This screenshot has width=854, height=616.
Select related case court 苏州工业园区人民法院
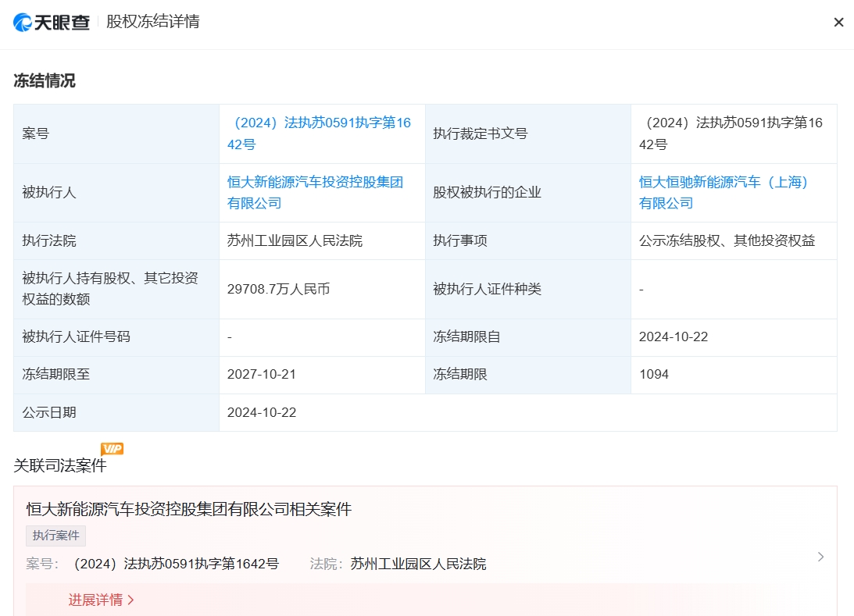click(x=418, y=564)
